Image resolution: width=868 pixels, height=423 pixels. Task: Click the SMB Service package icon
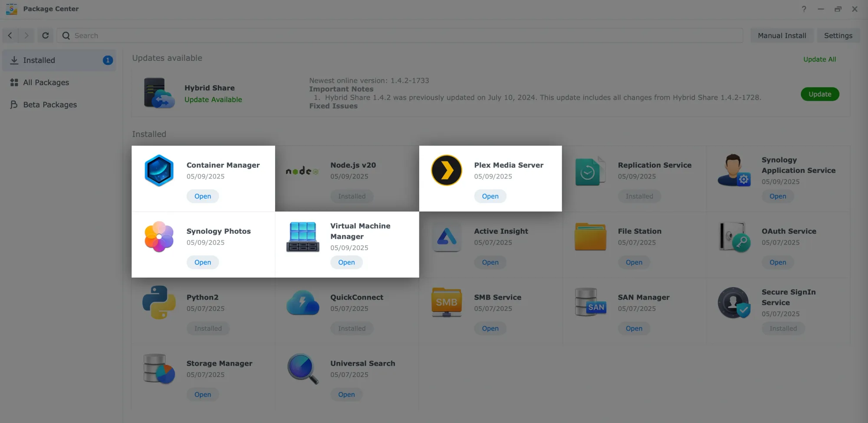pos(447,302)
